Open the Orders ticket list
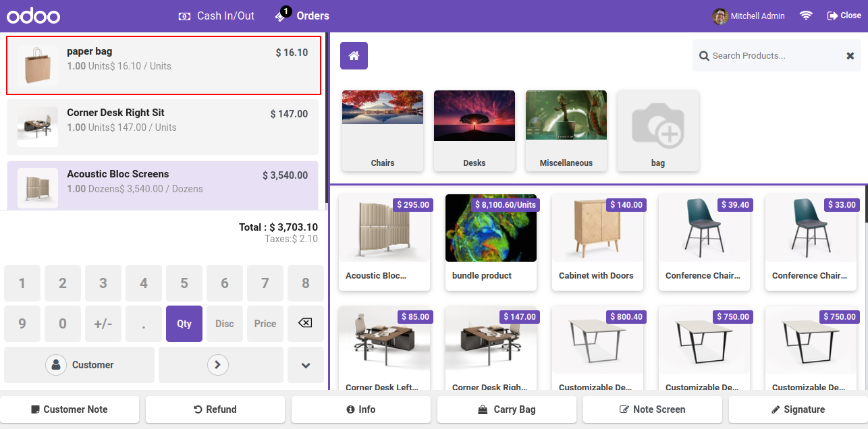This screenshot has width=868, height=429. [302, 15]
